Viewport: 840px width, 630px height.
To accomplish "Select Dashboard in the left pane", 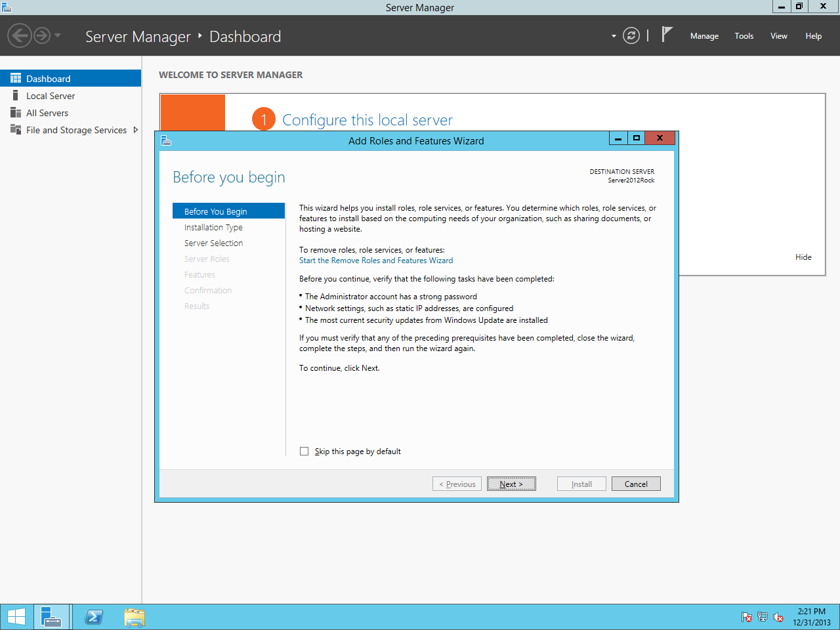I will [70, 78].
